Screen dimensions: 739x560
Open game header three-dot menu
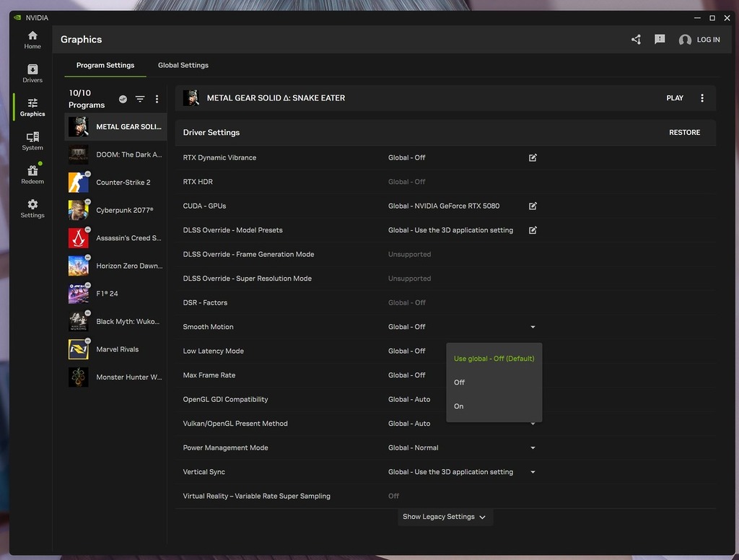(702, 98)
